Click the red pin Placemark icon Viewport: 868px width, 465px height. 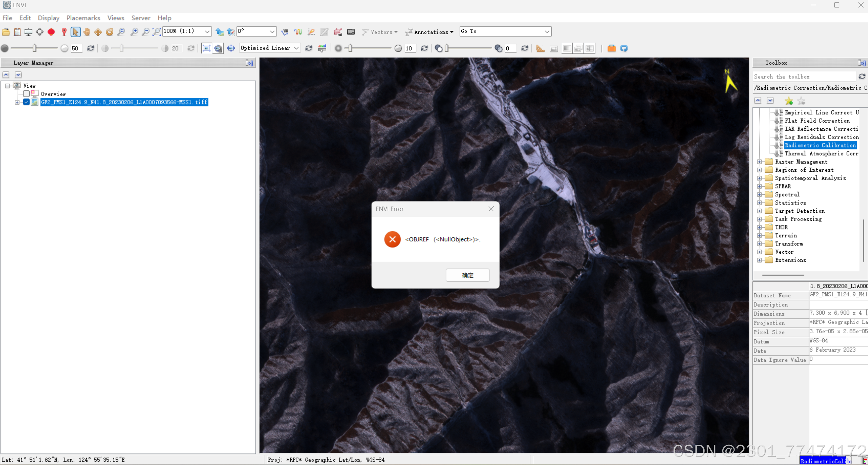coord(64,32)
